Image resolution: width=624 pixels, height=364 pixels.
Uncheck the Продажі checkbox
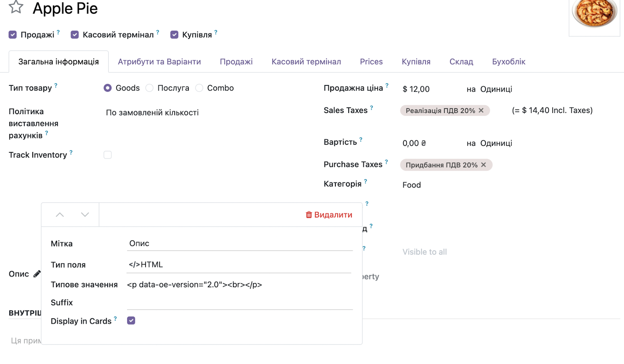coord(13,35)
